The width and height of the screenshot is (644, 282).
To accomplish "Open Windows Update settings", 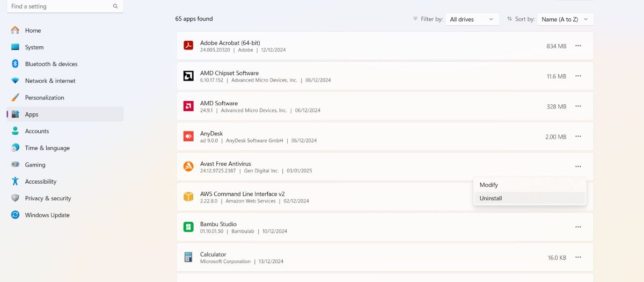I will pos(65,215).
